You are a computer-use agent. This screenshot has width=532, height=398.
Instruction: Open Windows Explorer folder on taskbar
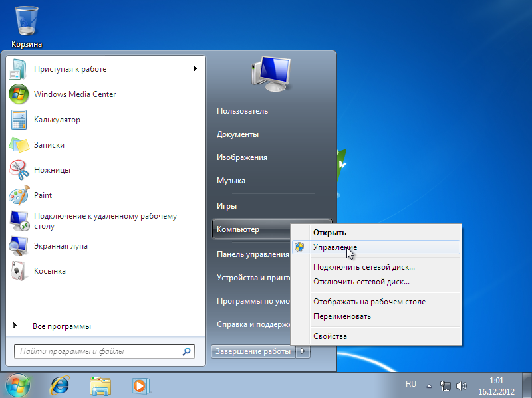point(100,386)
